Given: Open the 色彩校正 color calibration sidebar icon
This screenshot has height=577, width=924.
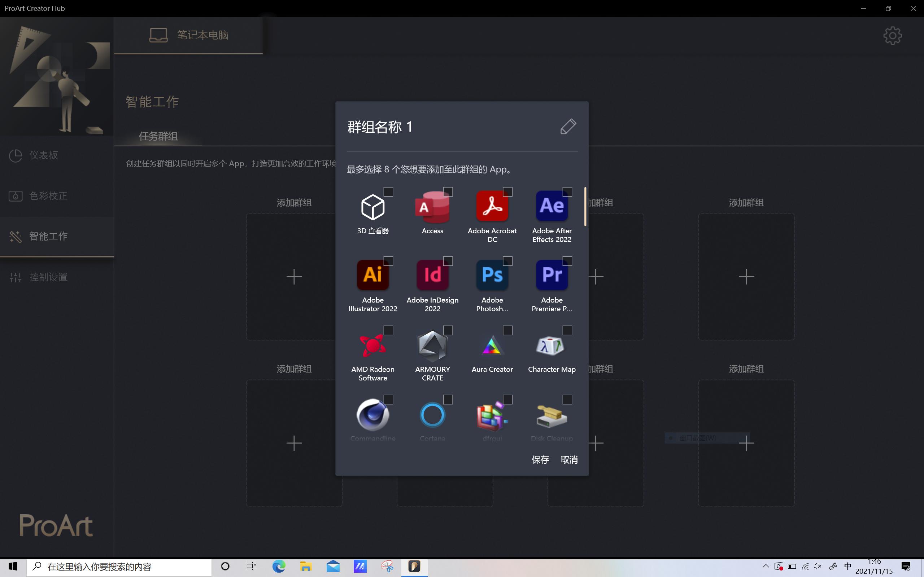Looking at the screenshot, I should 15,196.
